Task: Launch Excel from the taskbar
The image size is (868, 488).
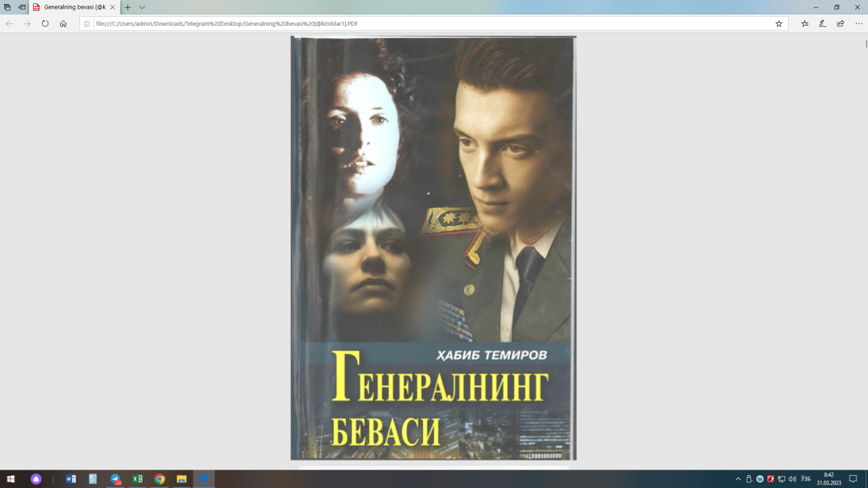Action: tap(137, 479)
